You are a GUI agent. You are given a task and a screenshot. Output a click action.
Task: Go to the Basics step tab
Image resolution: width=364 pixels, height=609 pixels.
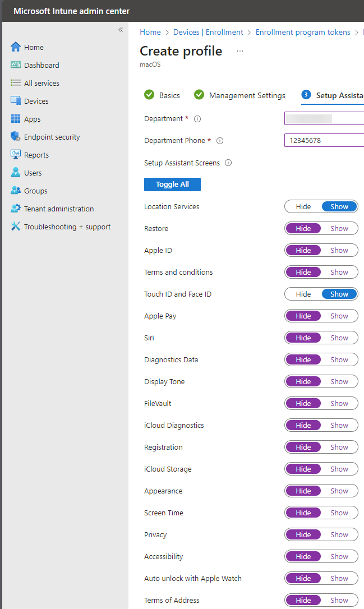coord(162,95)
